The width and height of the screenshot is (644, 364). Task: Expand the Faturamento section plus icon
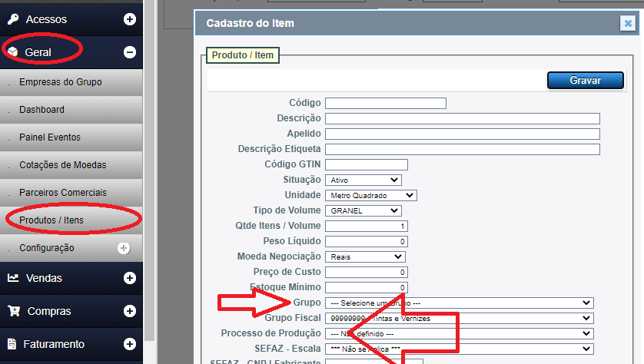pyautogui.click(x=130, y=344)
